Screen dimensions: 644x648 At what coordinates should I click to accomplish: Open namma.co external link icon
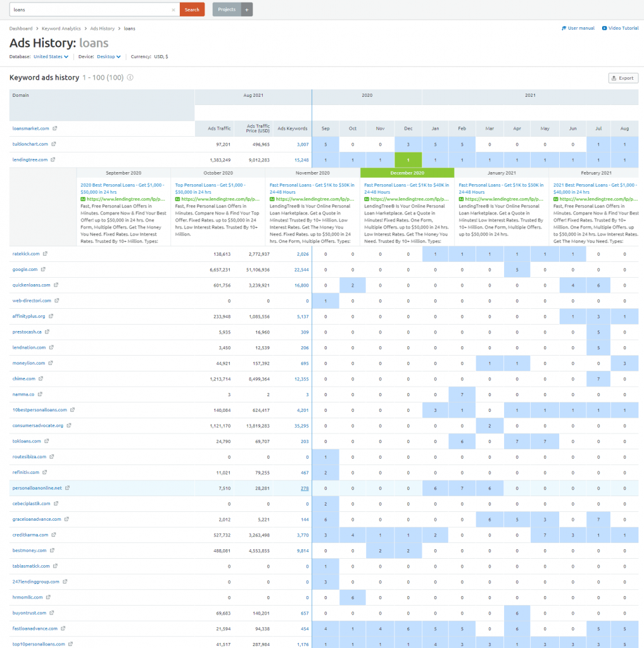[x=40, y=394]
